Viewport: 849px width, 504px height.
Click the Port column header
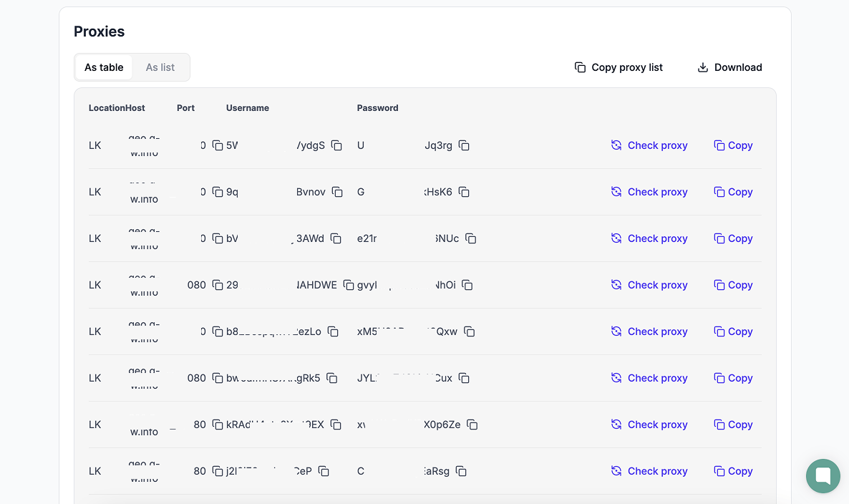[185, 108]
